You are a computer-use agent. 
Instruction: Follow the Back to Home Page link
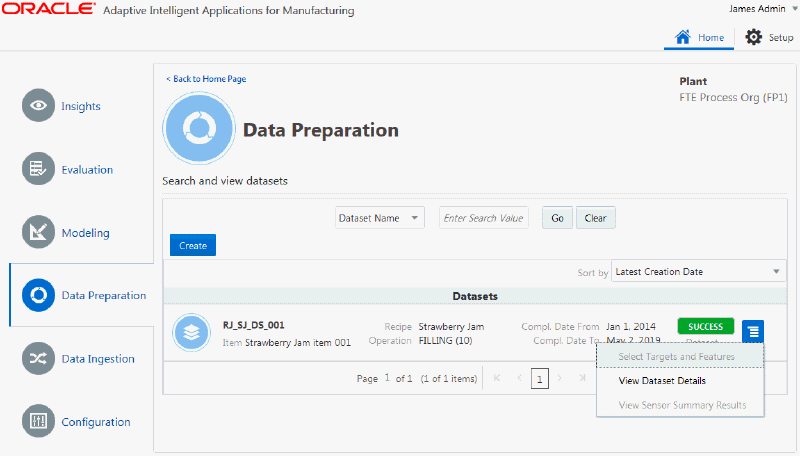[206, 79]
